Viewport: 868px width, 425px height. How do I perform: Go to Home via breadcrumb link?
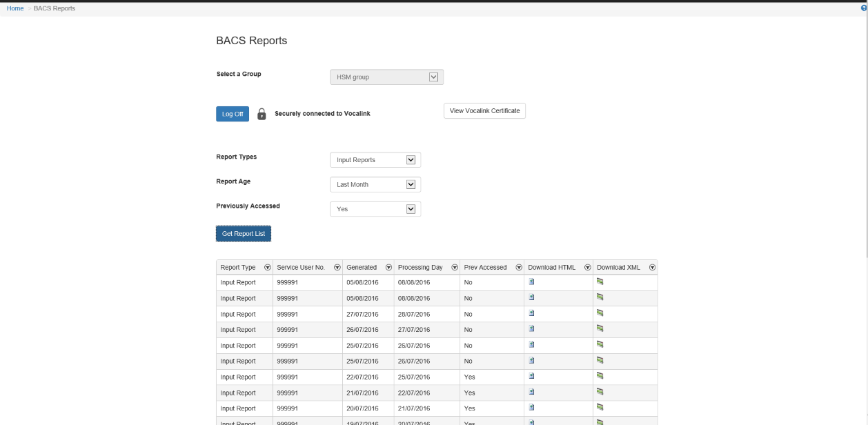click(15, 8)
